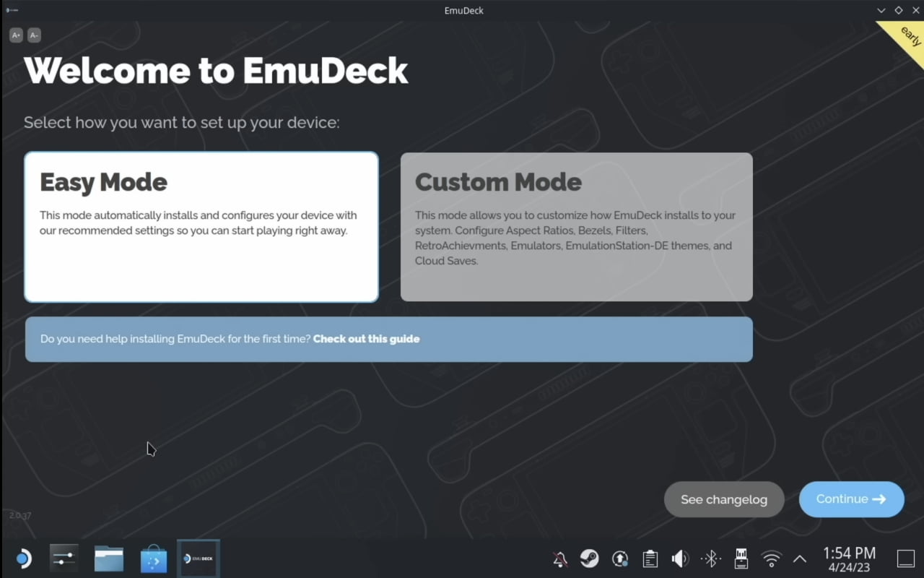Open Dolphin file manager in taskbar
Screen dimensions: 924x578
(109, 558)
